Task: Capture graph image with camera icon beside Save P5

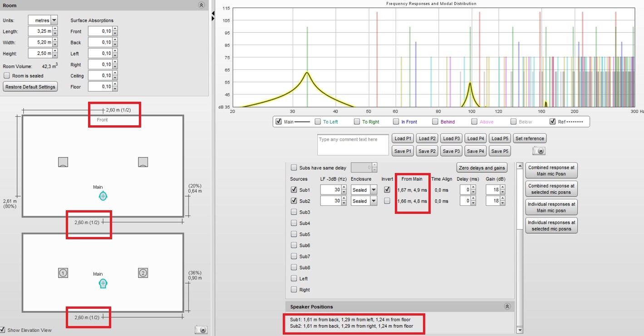Action: 538,151
